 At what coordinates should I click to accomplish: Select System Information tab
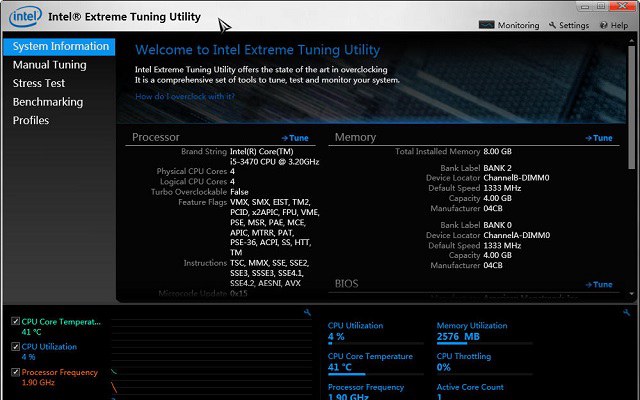(59, 47)
